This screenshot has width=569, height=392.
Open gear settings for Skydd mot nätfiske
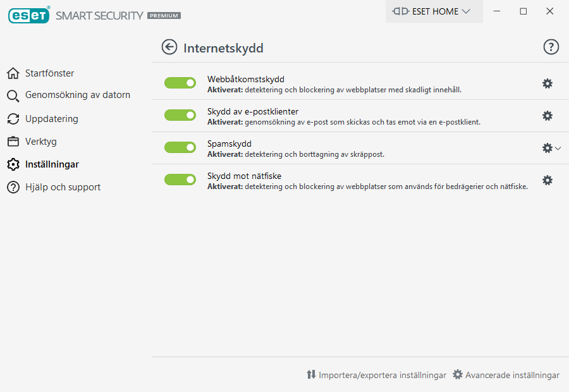point(548,180)
